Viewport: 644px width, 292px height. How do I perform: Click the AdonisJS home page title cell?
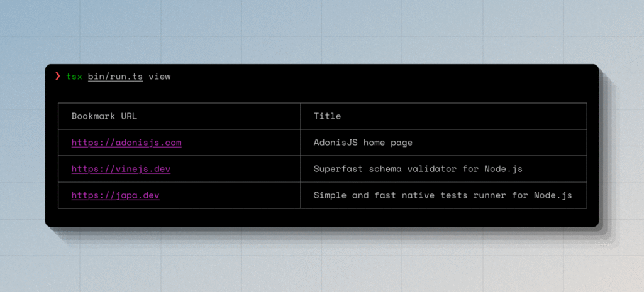coord(363,143)
